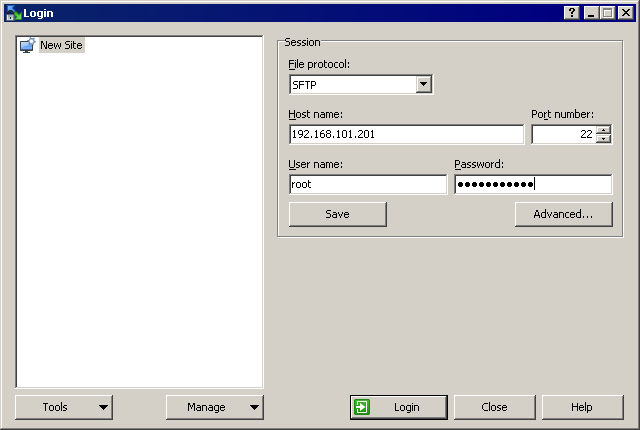Image resolution: width=640 pixels, height=430 pixels.
Task: Click the User name field containing root
Action: pyautogui.click(x=368, y=184)
